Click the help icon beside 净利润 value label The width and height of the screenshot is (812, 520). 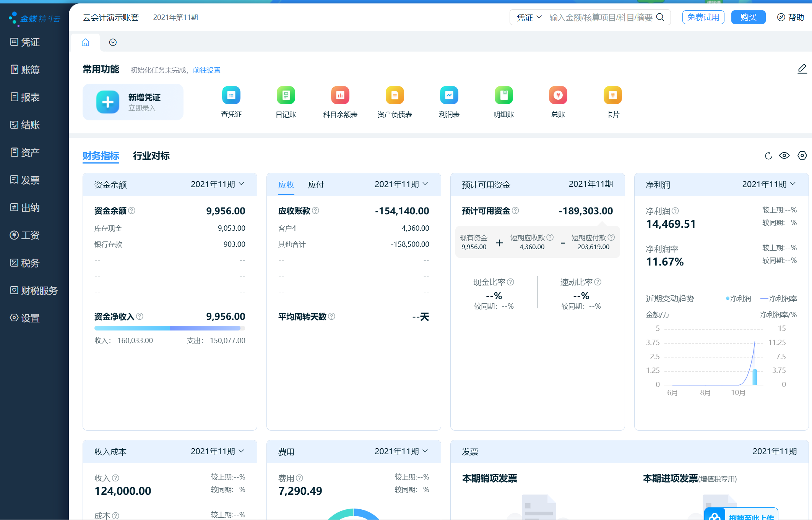pos(675,211)
